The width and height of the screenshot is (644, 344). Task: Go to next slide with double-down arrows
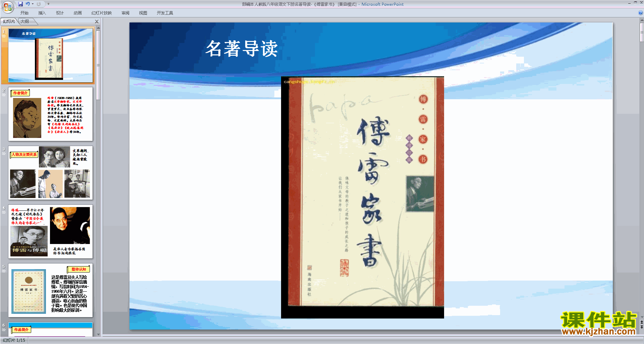point(642,327)
